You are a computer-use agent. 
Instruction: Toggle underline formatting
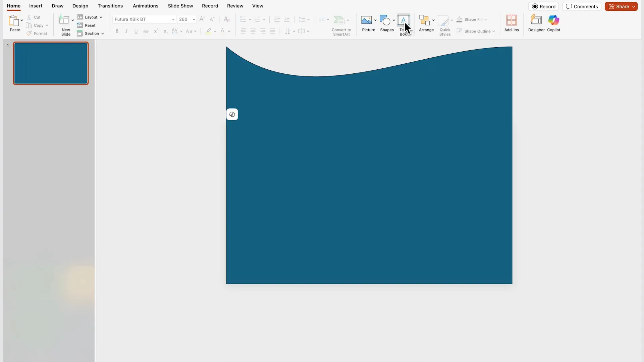(x=136, y=31)
